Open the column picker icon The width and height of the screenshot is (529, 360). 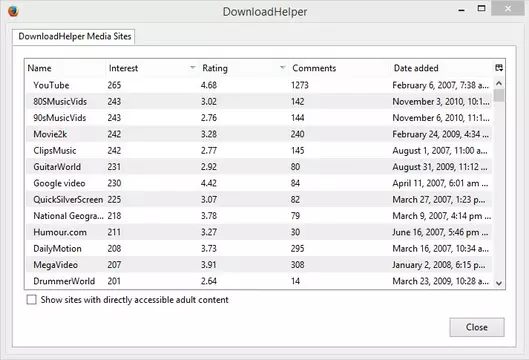pyautogui.click(x=499, y=68)
